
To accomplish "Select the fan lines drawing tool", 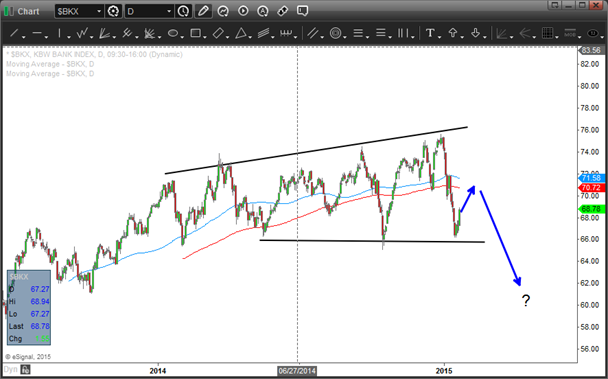I will [104, 33].
